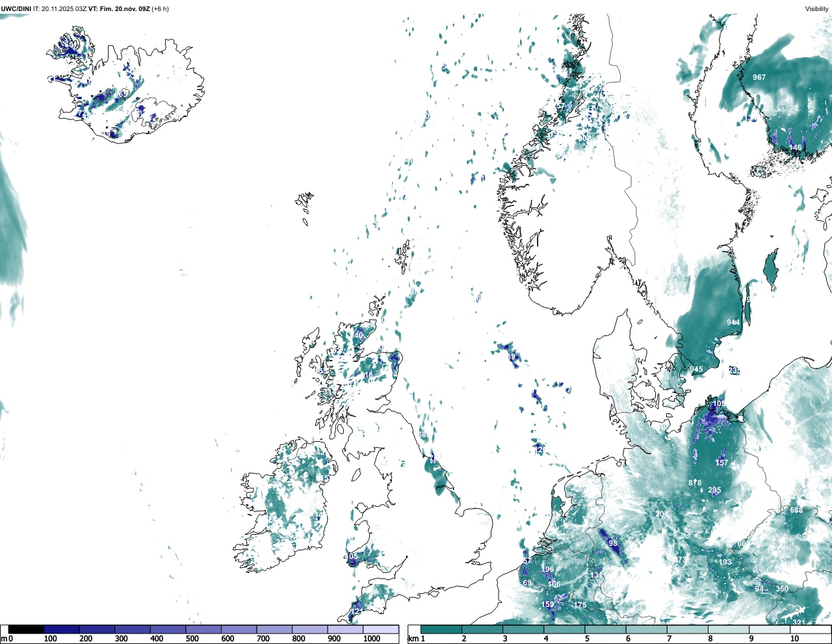Pick the 8–9 km legend swatch
Screen dimensions: 832x644
pos(728,630)
